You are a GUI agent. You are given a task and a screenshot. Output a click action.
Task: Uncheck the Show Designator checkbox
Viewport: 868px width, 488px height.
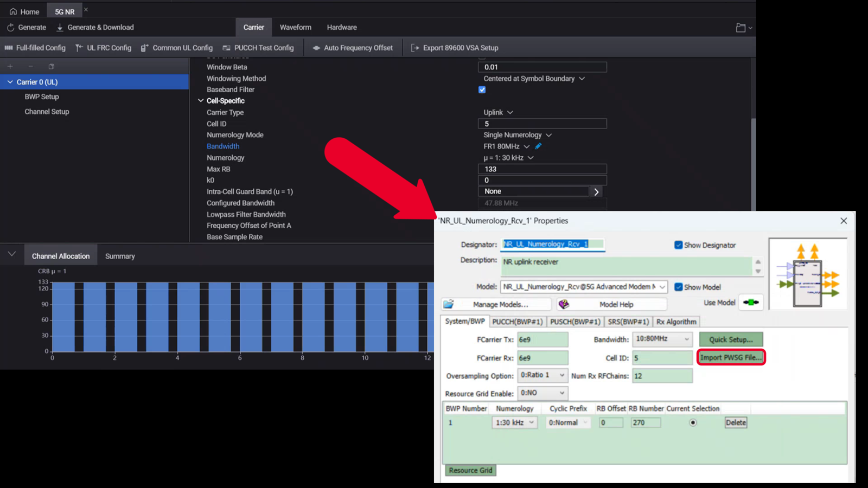(678, 245)
